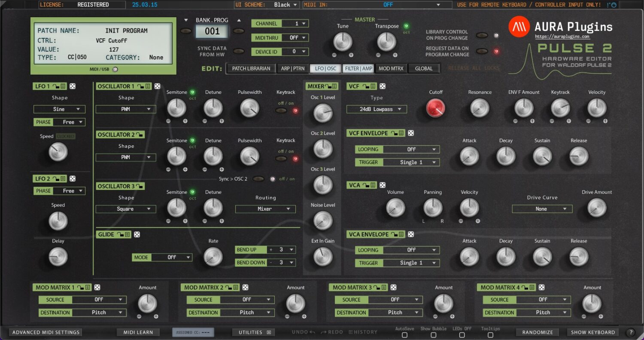This screenshot has width=644, height=340.
Task: Select the FILTER | AMP tab
Action: click(358, 68)
